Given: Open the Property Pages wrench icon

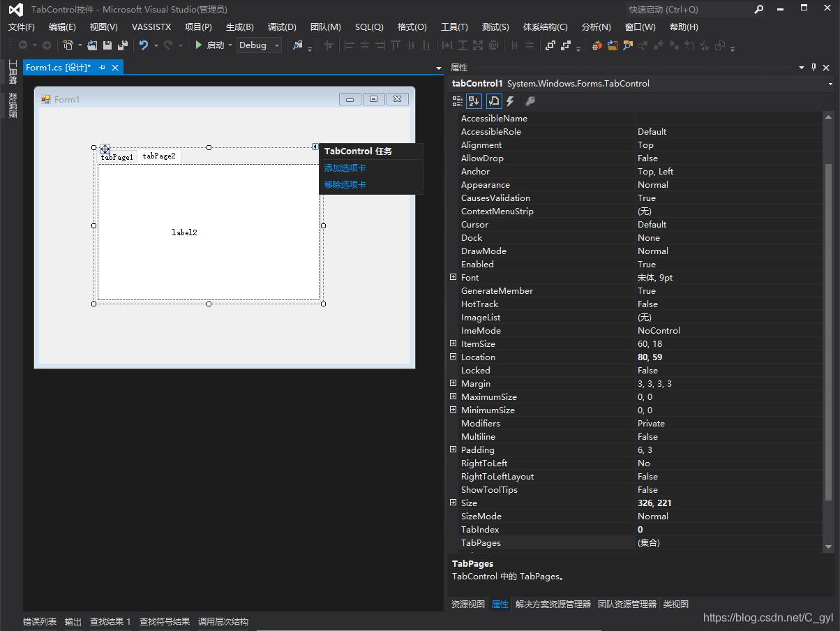Looking at the screenshot, I should tap(530, 101).
